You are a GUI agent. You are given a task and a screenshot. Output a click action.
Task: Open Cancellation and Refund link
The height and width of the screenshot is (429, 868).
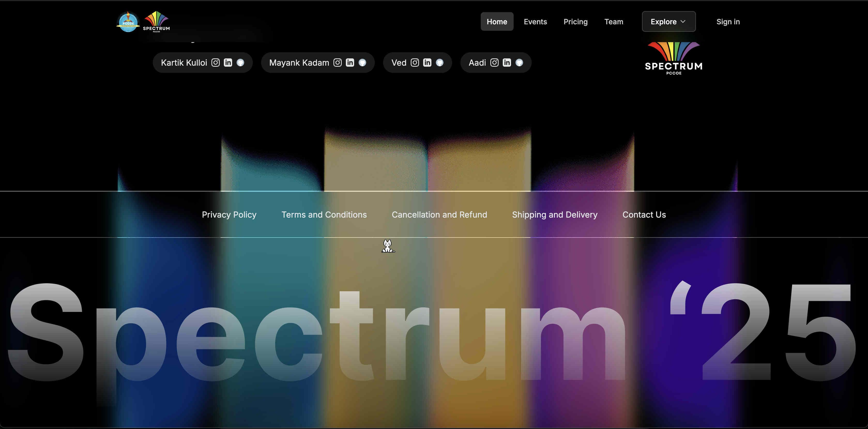click(x=439, y=215)
